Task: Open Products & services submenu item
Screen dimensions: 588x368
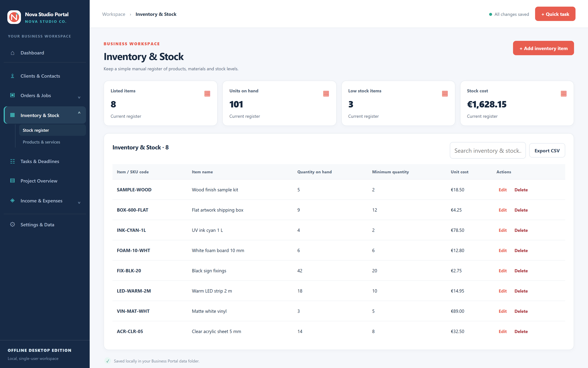Action: point(53,142)
